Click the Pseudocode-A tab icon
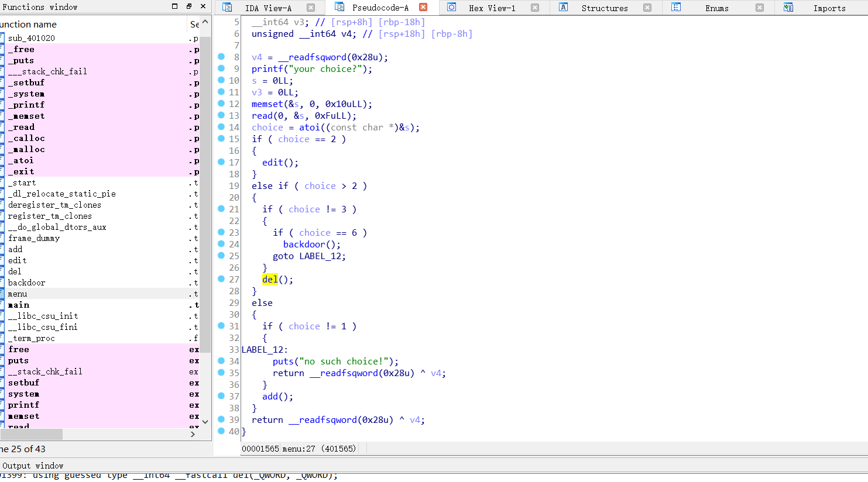The height and width of the screenshot is (482, 868). (341, 8)
